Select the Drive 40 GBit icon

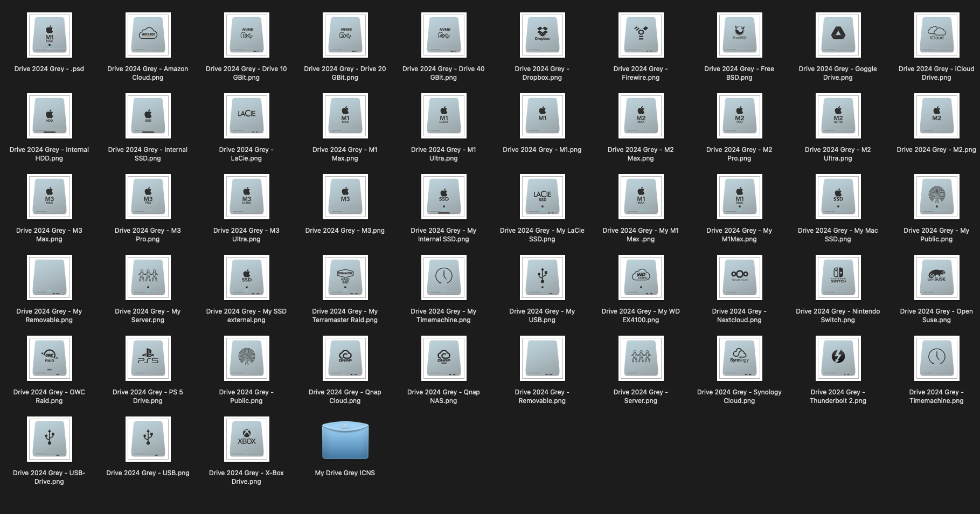point(443,35)
